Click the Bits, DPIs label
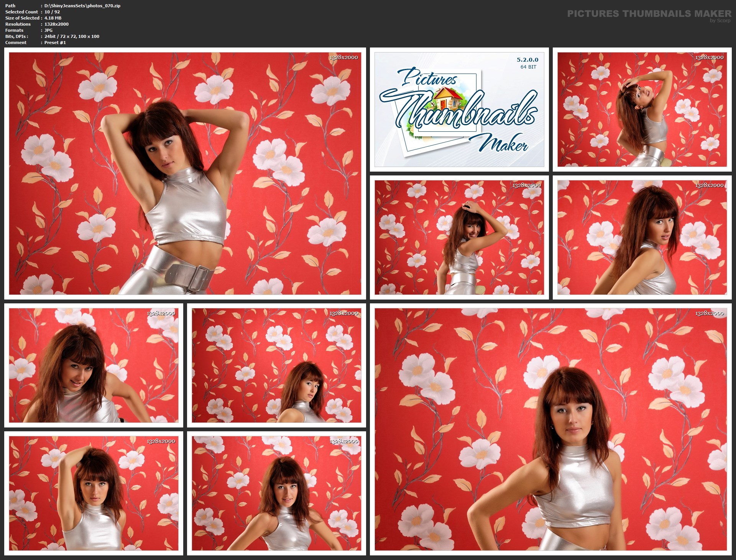The width and height of the screenshot is (736, 560). pyautogui.click(x=16, y=36)
